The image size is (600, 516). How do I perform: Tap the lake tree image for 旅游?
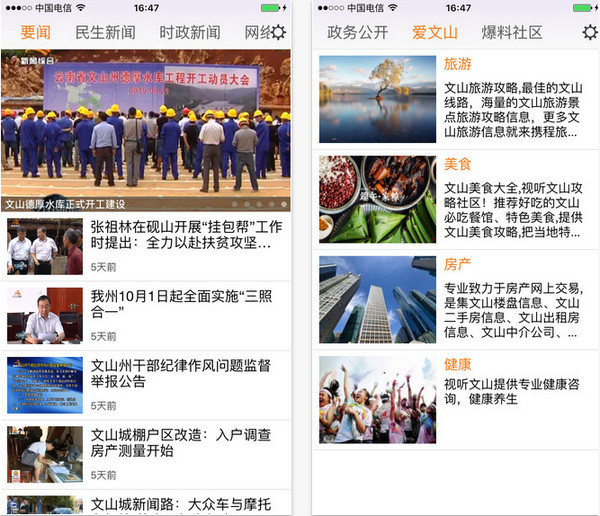point(377,99)
